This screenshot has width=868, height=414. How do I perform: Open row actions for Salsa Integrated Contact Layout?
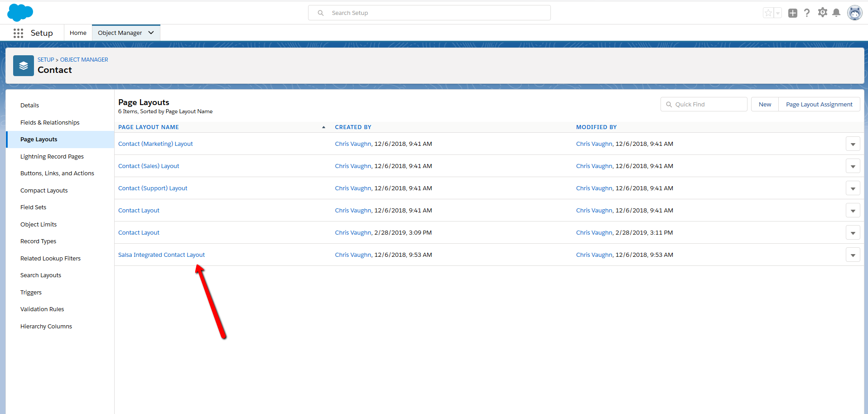(853, 255)
